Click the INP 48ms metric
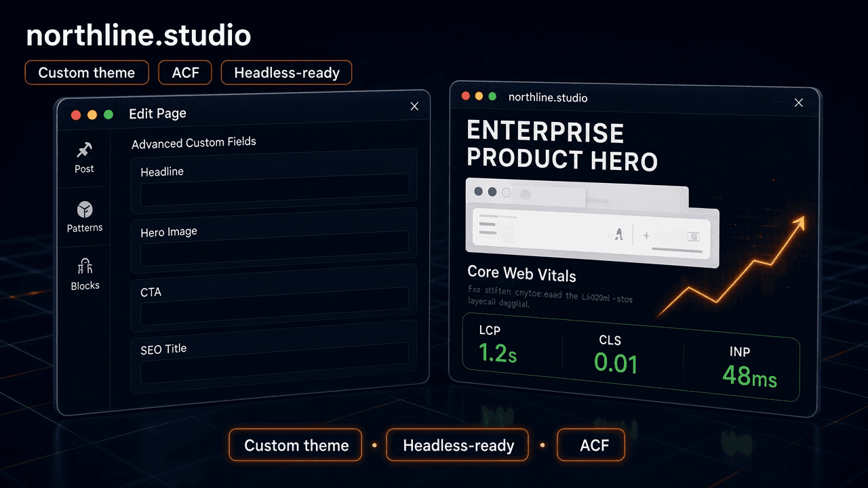Image resolution: width=868 pixels, height=488 pixels. tap(749, 369)
